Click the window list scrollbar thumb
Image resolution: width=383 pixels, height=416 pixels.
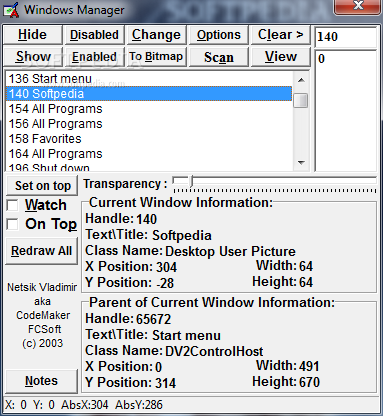pos(301,101)
